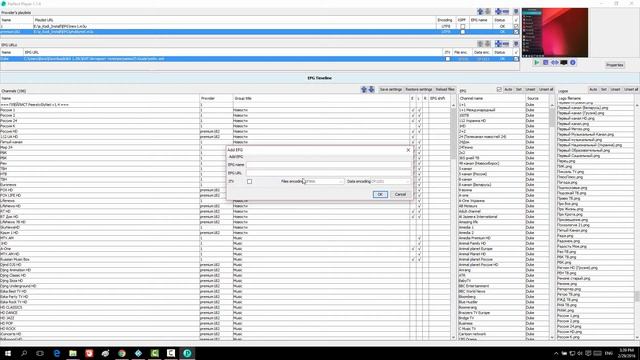Open the Data encoding dropdown
The width and height of the screenshot is (640, 360).
pyautogui.click(x=390, y=181)
